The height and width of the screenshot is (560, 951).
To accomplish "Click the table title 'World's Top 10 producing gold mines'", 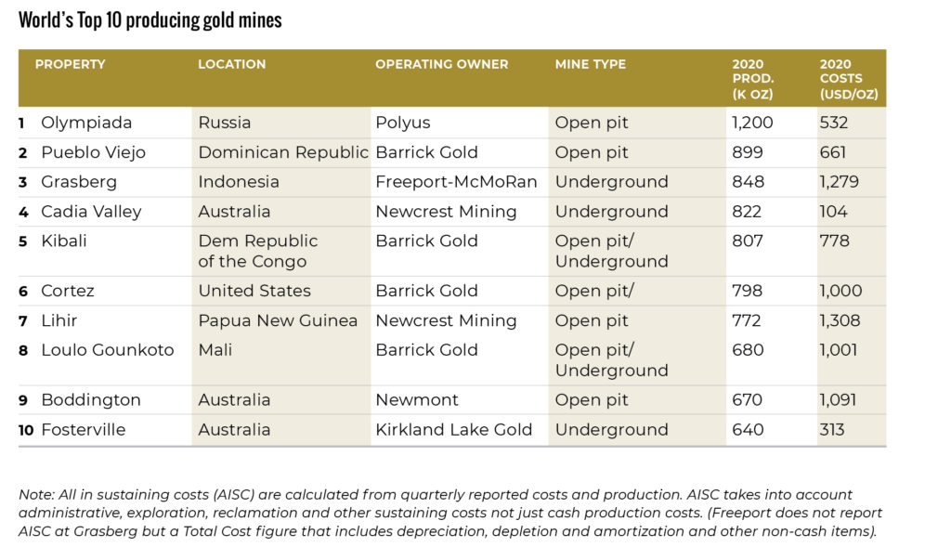I will click(150, 20).
